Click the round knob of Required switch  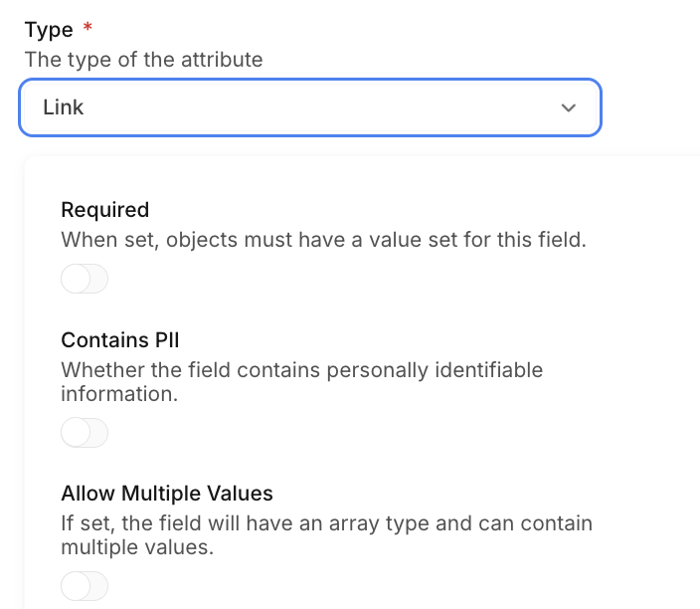click(76, 280)
